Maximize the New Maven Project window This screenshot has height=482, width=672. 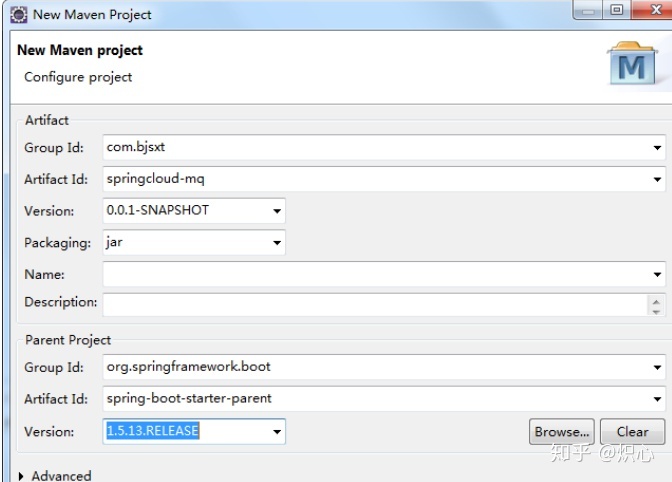[617, 9]
